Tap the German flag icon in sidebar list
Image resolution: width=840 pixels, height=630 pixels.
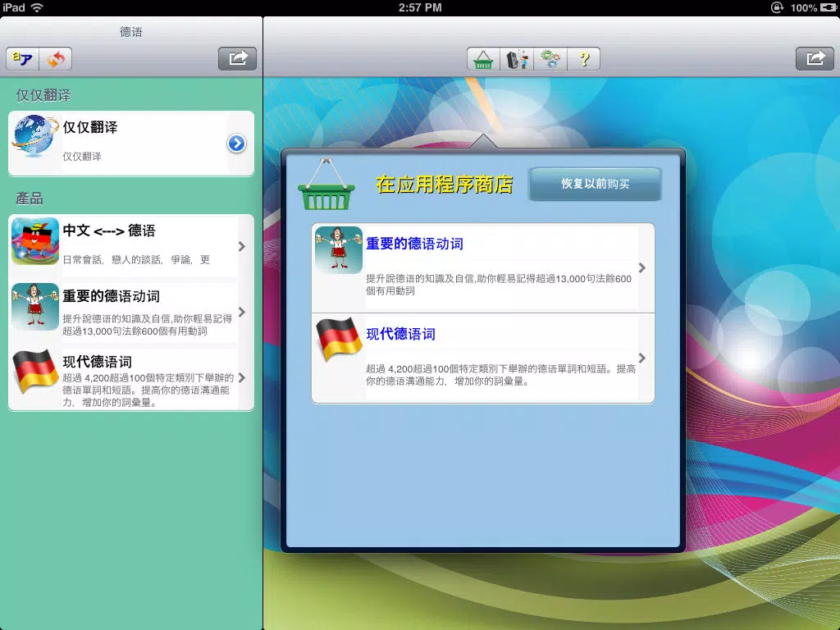coord(35,372)
